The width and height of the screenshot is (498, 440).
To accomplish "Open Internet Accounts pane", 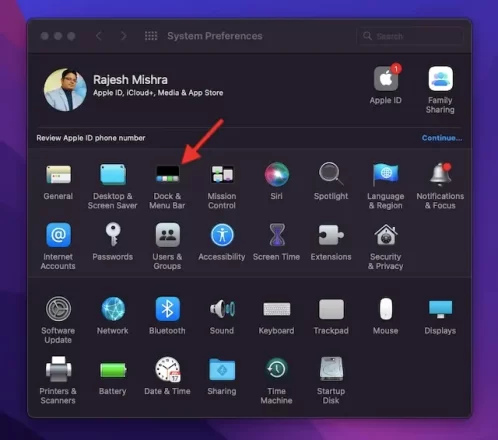I will [x=58, y=235].
